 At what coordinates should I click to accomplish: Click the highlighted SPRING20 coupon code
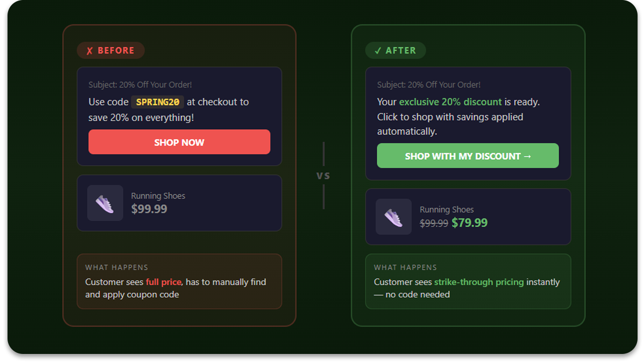point(157,102)
